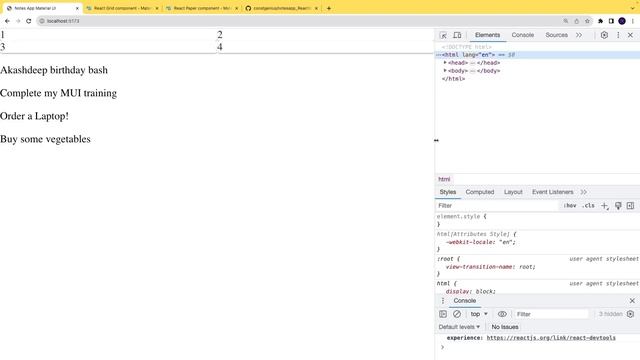Screen dimensions: 640x360
Task: Open DevTools settings gear
Action: [604, 35]
